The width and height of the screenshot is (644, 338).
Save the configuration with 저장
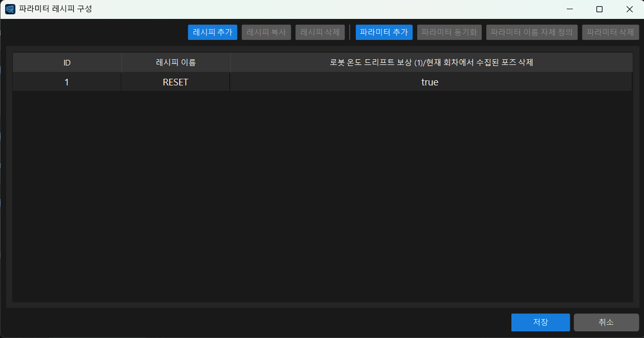pyautogui.click(x=541, y=322)
